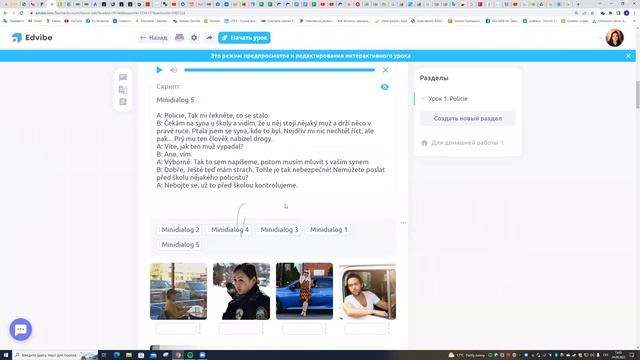Click the café man photo thumbnail
The height and width of the screenshot is (360, 640).
click(x=178, y=291)
